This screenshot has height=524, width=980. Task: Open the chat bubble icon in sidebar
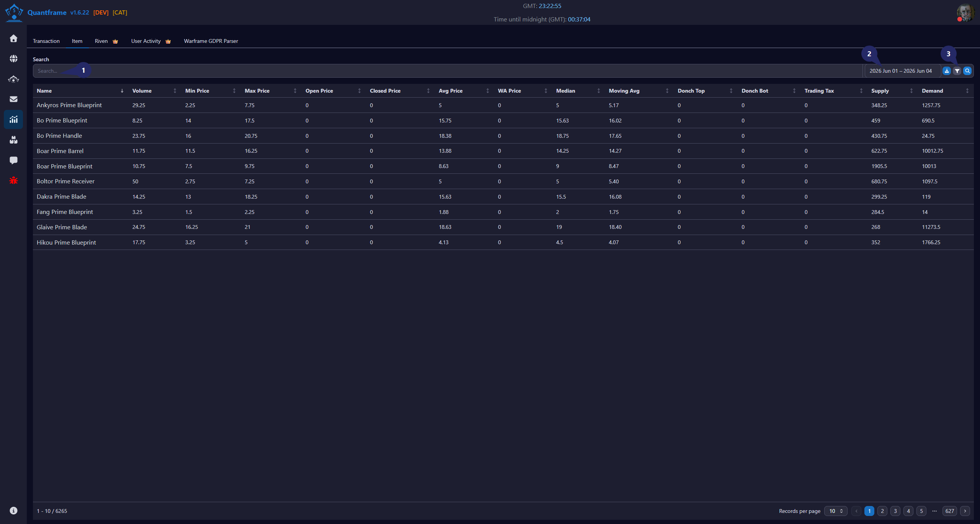click(x=13, y=160)
